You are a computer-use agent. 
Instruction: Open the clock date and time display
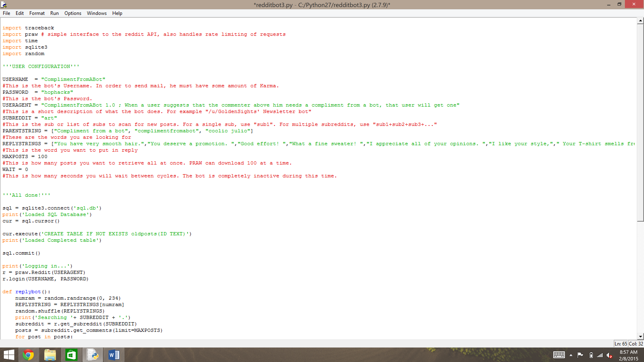click(x=628, y=355)
